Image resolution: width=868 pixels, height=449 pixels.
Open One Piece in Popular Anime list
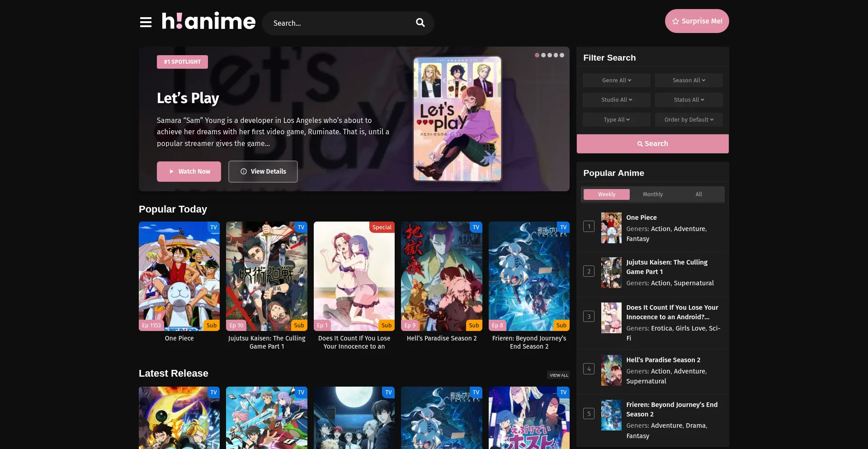pyautogui.click(x=642, y=217)
